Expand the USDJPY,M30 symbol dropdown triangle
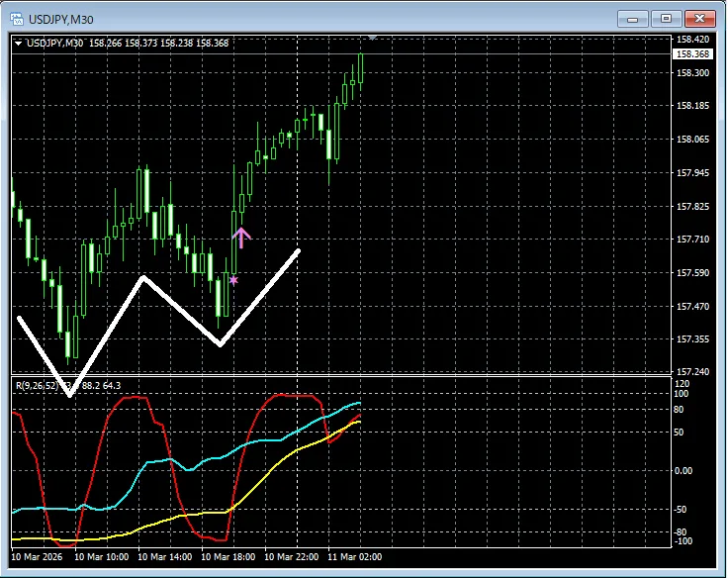 19,43
